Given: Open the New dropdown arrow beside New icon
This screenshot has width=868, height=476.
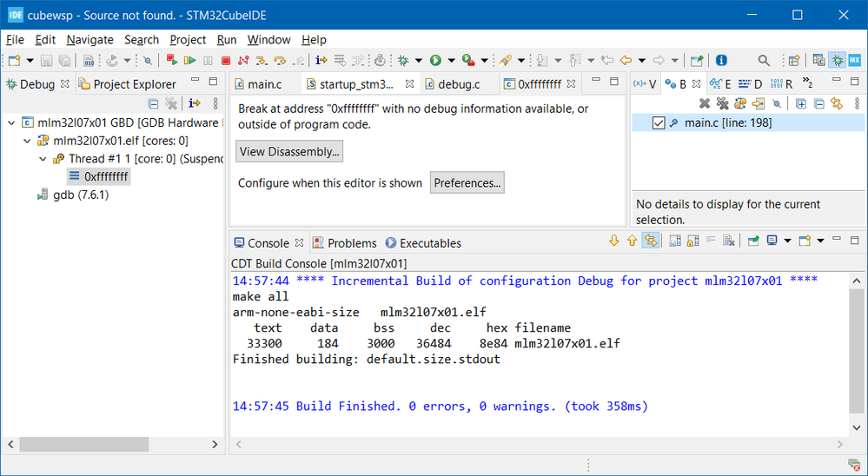Looking at the screenshot, I should (30, 60).
